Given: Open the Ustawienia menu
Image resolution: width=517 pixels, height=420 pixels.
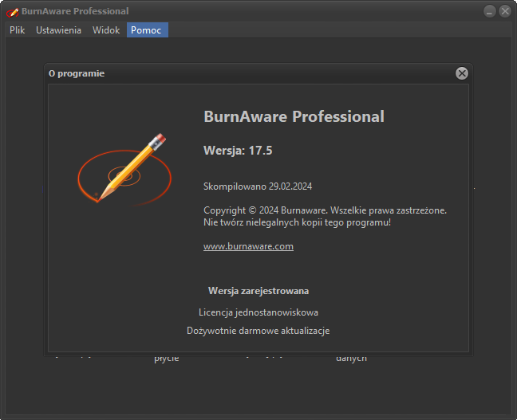Looking at the screenshot, I should (x=58, y=30).
